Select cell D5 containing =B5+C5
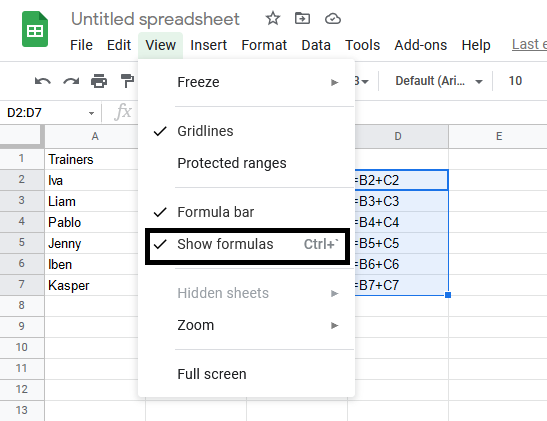Screen dimensions: 547x421 [x=401, y=243]
